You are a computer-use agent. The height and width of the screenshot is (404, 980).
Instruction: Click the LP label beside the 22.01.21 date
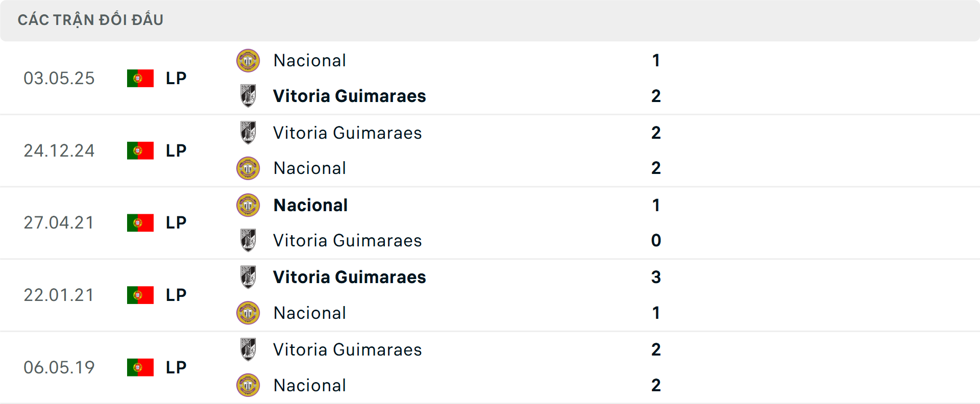pos(176,295)
